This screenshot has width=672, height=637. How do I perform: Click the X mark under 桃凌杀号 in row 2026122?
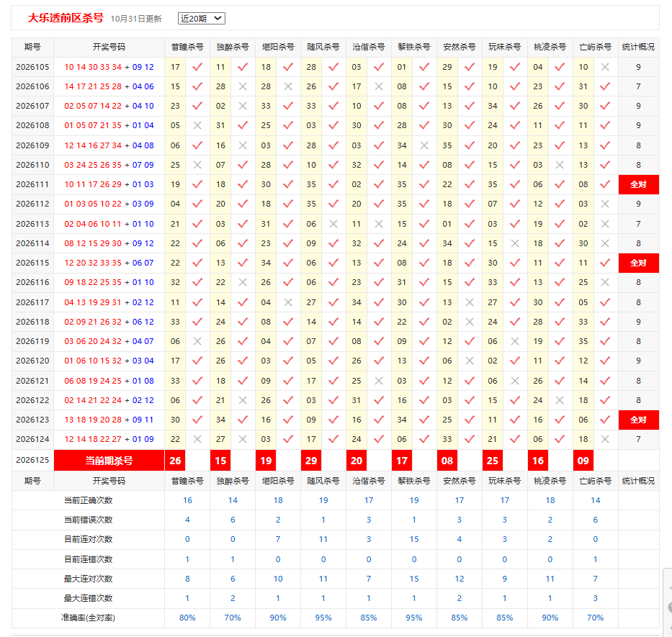560,400
